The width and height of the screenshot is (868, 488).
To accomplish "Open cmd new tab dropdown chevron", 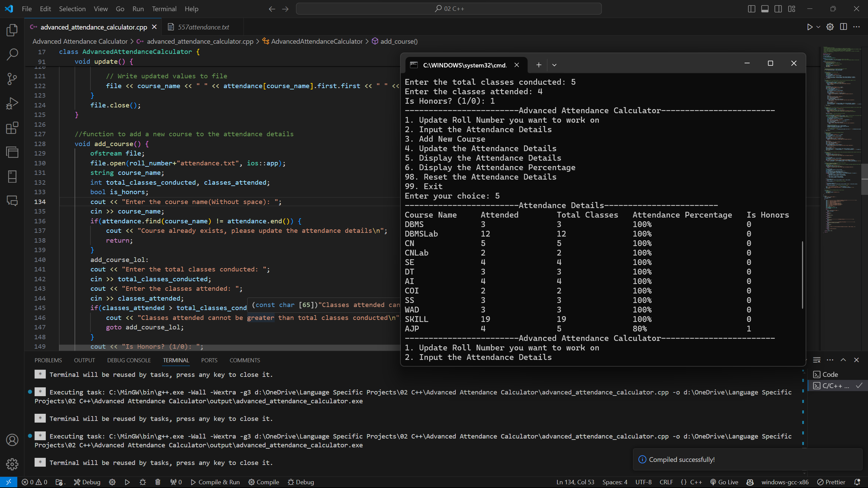I will point(554,65).
